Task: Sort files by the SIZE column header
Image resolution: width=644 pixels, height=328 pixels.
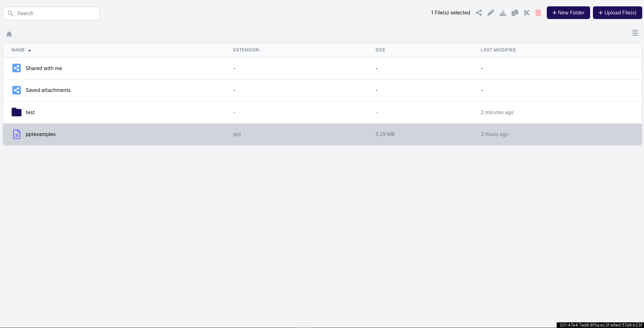Action: (x=380, y=50)
